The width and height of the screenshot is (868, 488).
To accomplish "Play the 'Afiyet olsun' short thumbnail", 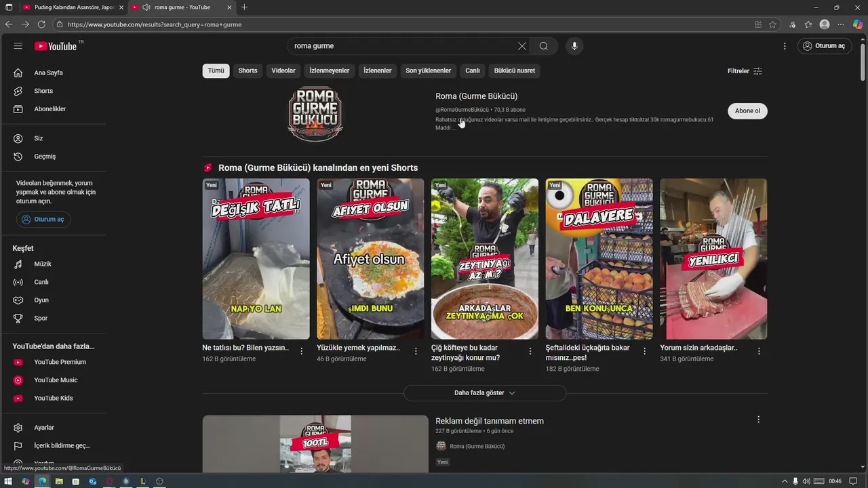I will (x=370, y=259).
